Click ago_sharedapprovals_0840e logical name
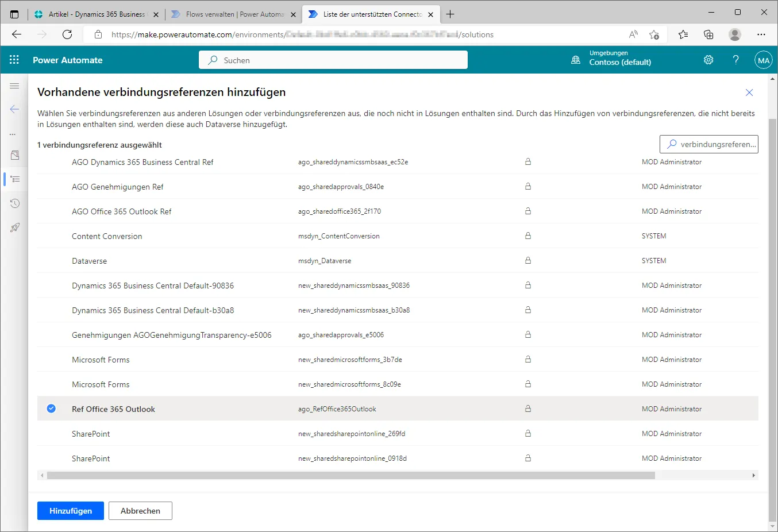Screen dimensions: 778x532 [x=341, y=187]
